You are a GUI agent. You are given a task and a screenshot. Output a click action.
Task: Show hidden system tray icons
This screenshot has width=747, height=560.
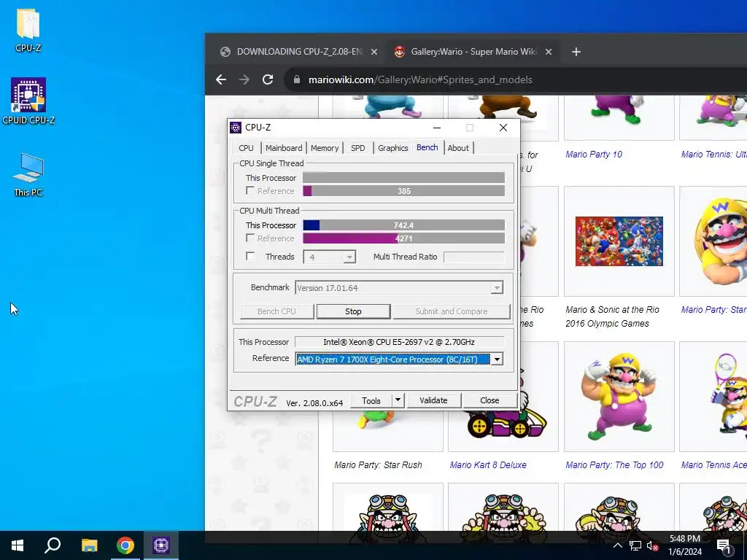coord(617,545)
